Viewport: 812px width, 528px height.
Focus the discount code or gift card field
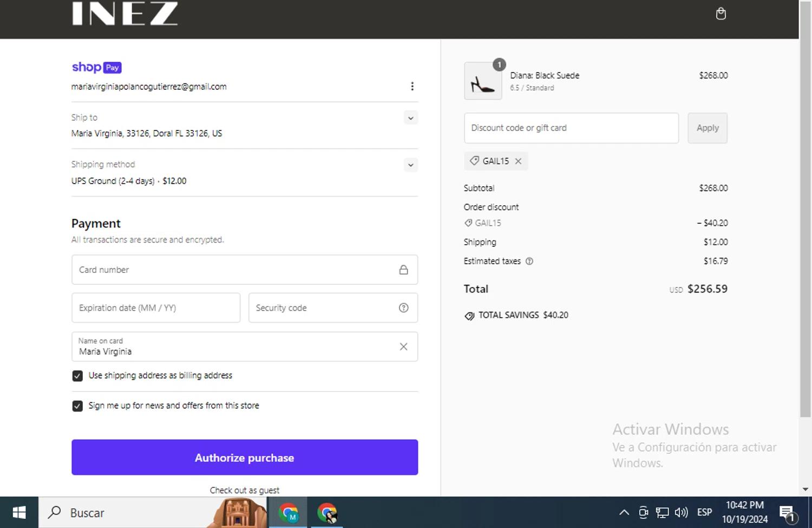point(571,128)
